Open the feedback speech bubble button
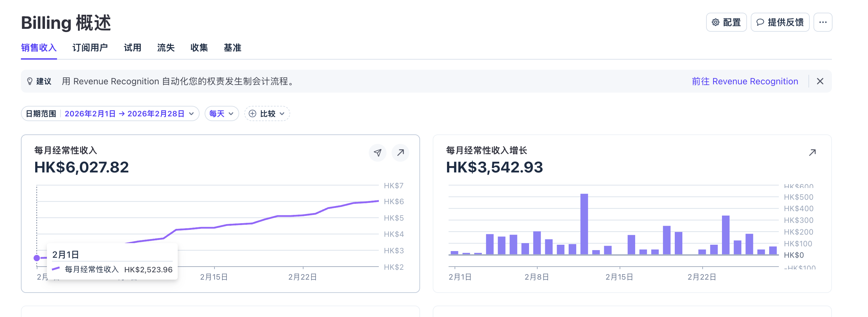Viewport: 868px width, 317px height. pyautogui.click(x=779, y=22)
